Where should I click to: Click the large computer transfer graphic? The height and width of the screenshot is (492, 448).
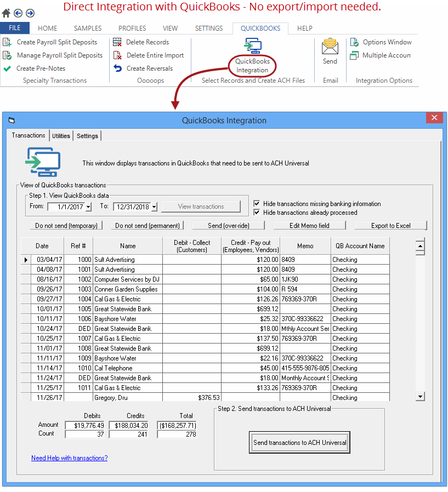(43, 162)
